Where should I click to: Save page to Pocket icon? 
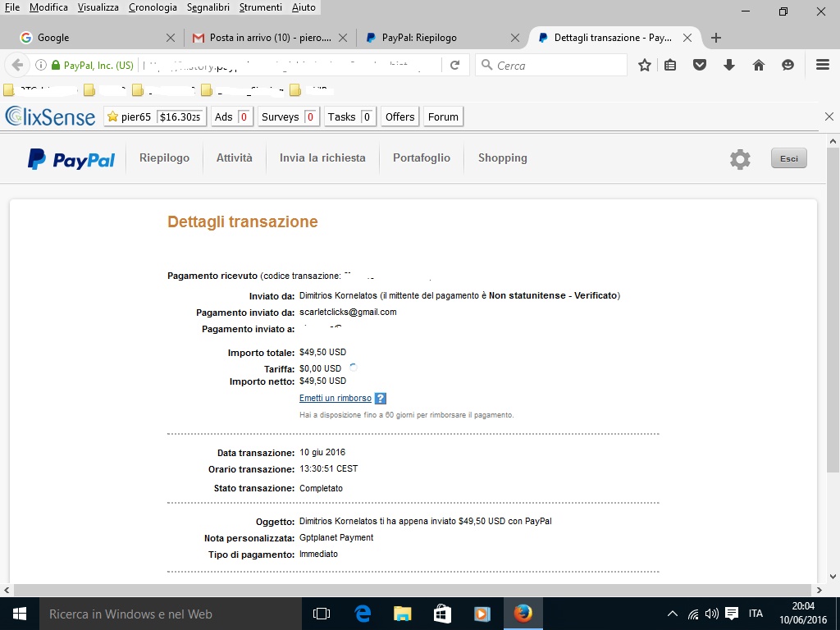point(700,65)
